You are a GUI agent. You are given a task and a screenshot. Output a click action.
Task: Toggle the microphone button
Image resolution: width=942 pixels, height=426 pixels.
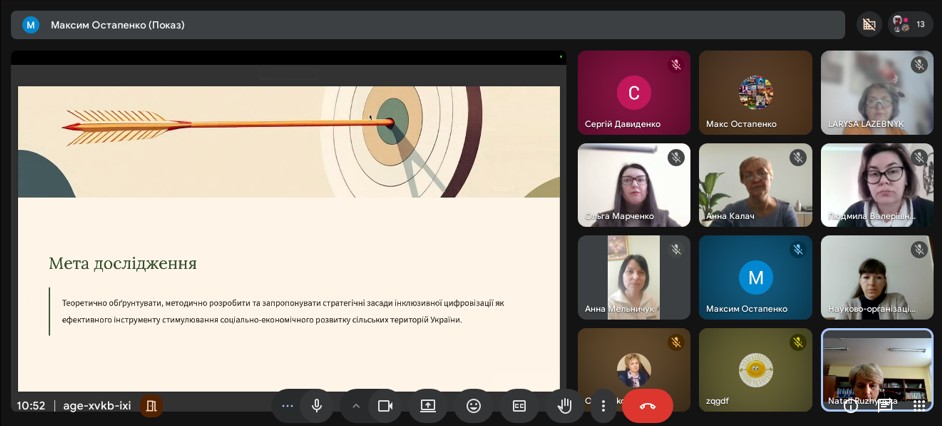coord(317,406)
